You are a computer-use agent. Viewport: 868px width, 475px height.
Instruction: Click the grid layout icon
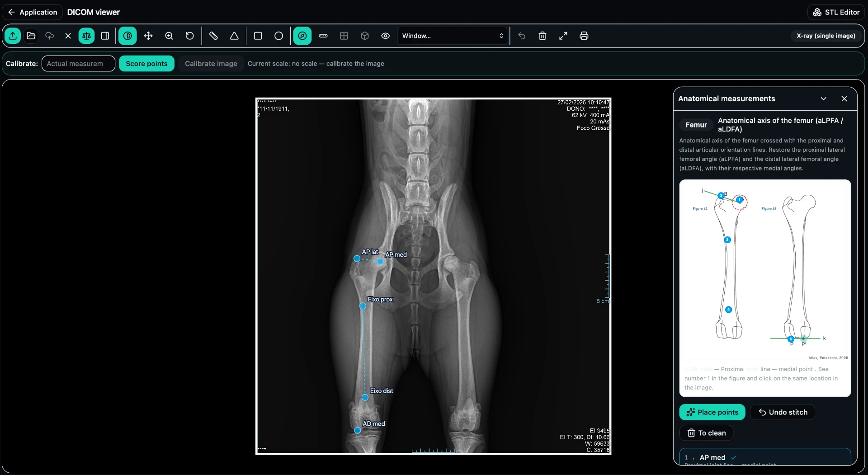point(344,36)
